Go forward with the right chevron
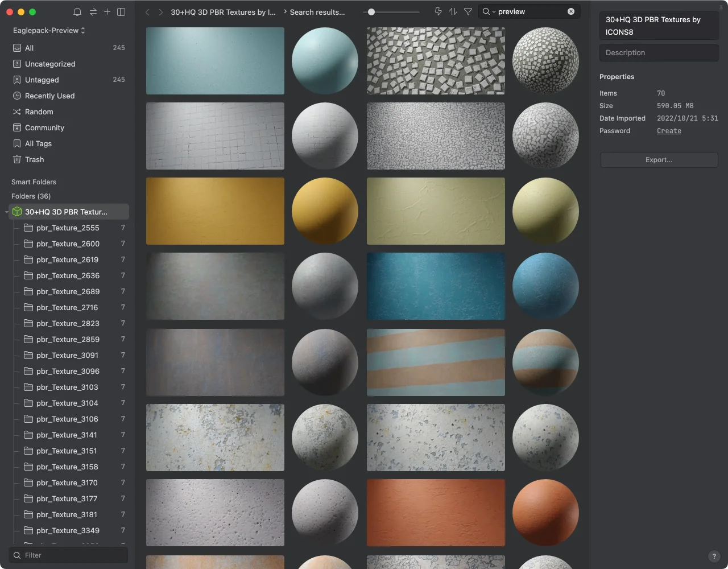This screenshot has width=728, height=569. 161,12
